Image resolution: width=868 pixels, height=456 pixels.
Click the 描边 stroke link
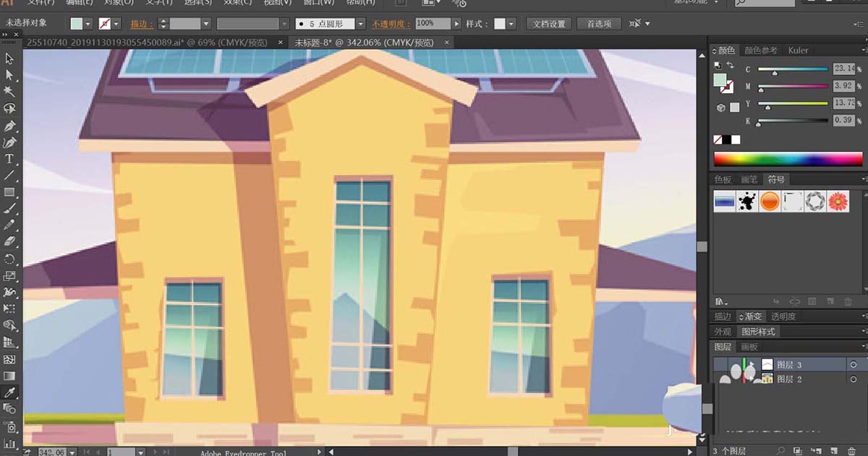tap(142, 24)
